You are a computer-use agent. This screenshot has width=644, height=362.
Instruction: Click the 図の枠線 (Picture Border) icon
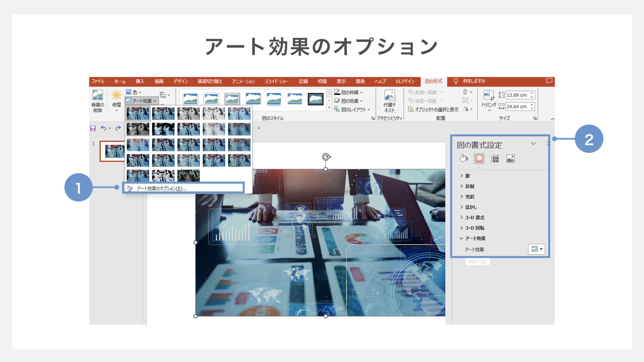click(337, 92)
